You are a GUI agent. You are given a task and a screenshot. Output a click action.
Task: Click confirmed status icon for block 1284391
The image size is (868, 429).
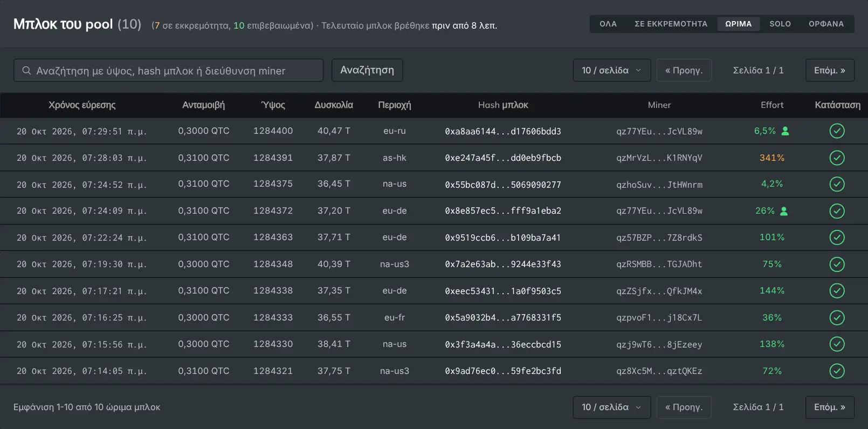(x=837, y=158)
